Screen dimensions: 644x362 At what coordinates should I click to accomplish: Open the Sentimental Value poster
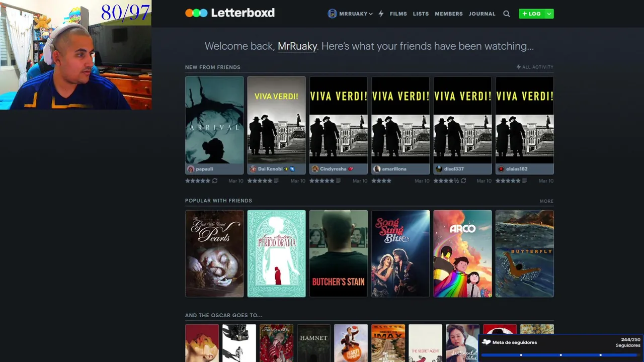[x=462, y=343]
